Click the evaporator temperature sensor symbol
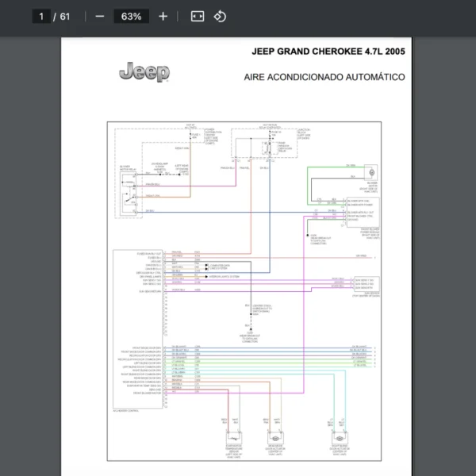The height and width of the screenshot is (476, 476). point(234,438)
